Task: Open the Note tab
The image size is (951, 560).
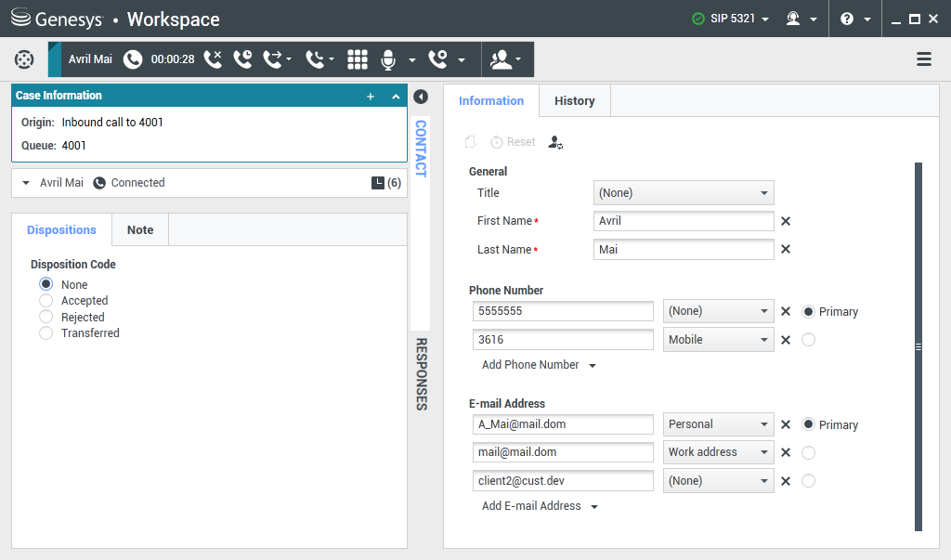Action: 139,228
